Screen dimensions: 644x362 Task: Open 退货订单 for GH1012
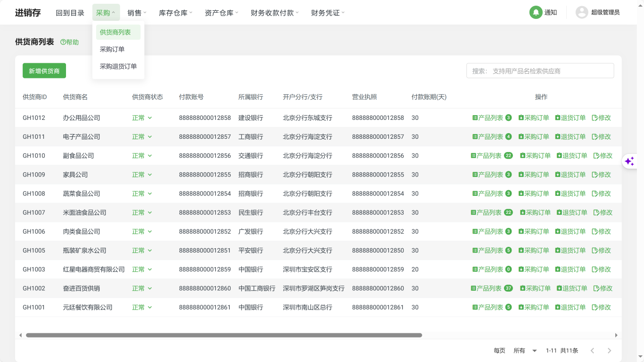(x=570, y=118)
